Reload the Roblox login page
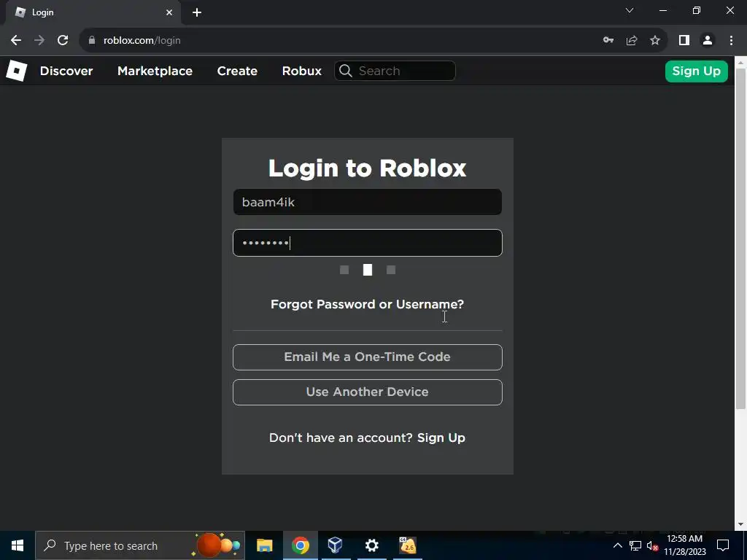Viewport: 747px width, 560px height. coord(63,41)
